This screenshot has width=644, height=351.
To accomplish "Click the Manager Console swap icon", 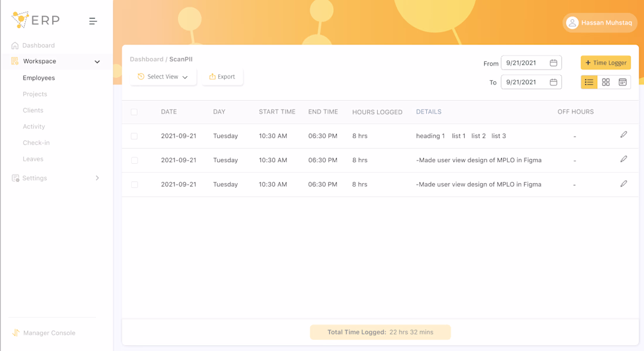I will pyautogui.click(x=16, y=332).
